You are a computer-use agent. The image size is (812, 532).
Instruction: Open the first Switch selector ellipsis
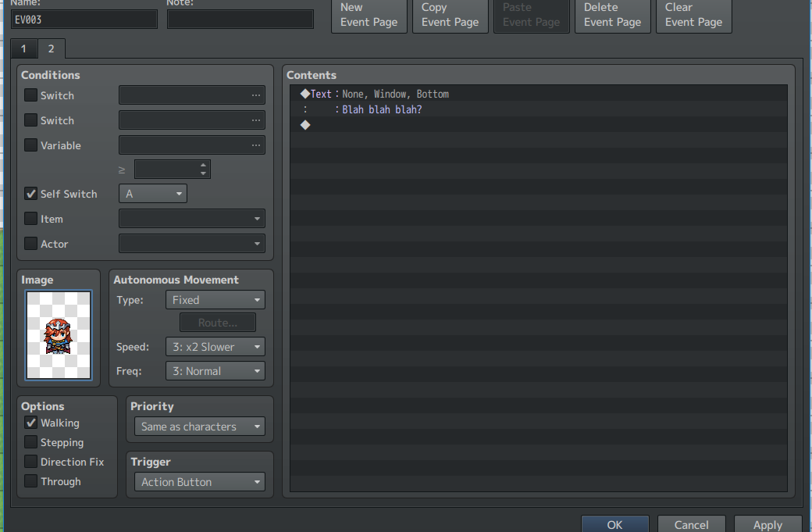tap(256, 95)
